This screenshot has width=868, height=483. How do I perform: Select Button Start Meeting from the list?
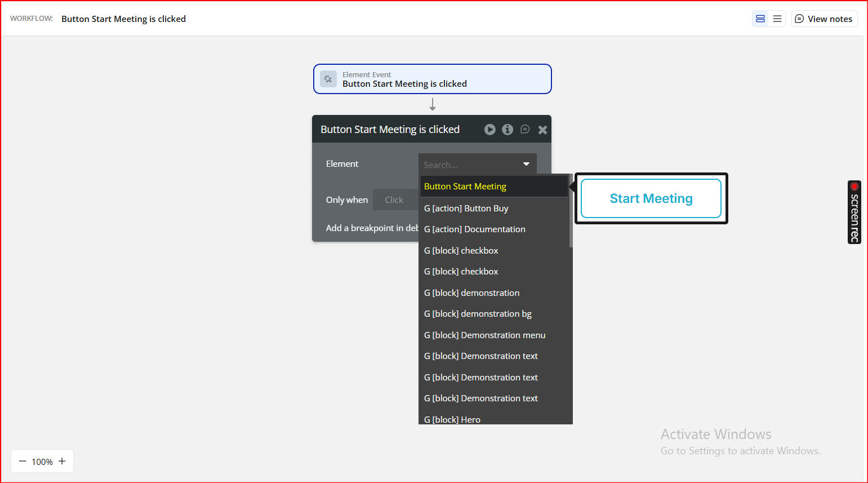click(495, 187)
